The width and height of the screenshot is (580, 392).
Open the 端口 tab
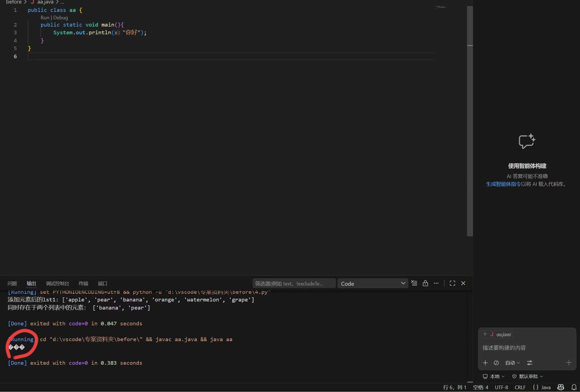pyautogui.click(x=102, y=284)
